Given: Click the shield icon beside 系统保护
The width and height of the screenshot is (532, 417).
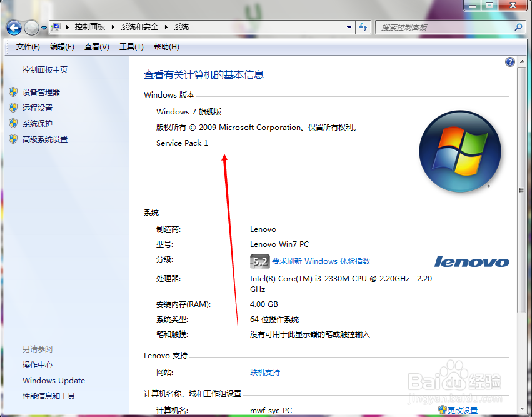Looking at the screenshot, I should point(14,123).
